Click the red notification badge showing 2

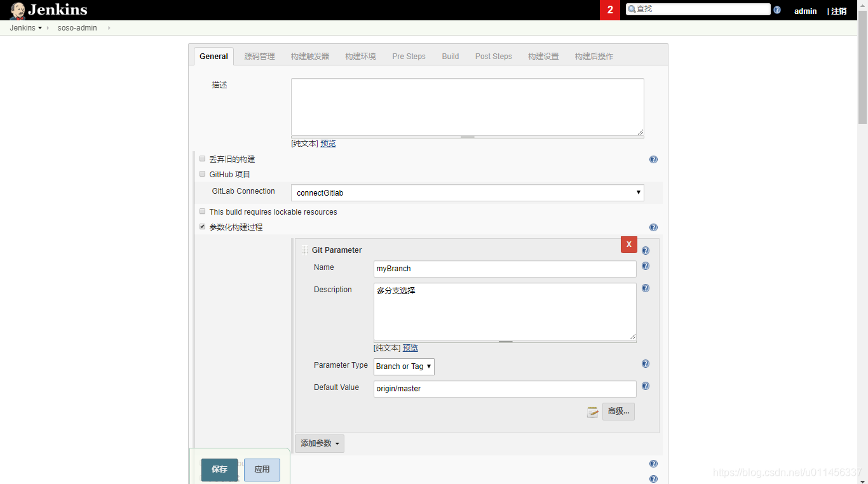pos(610,10)
